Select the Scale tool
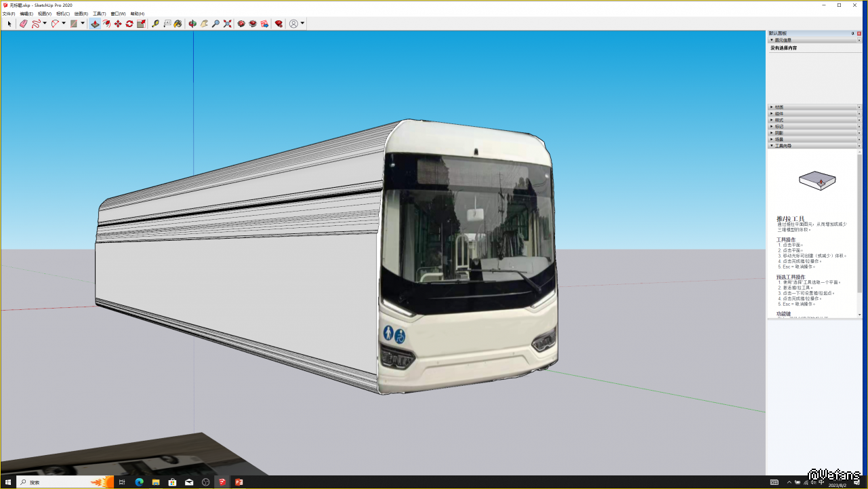Image resolution: width=868 pixels, height=489 pixels. pyautogui.click(x=141, y=24)
